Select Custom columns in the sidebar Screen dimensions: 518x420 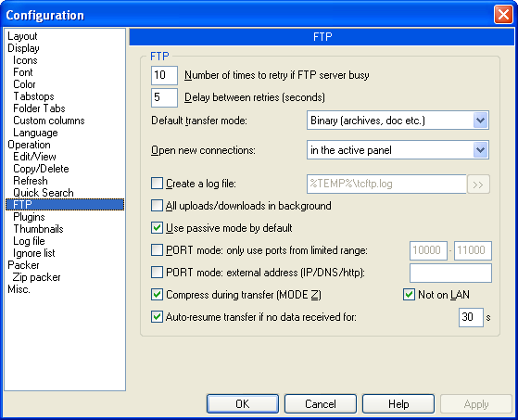(49, 121)
